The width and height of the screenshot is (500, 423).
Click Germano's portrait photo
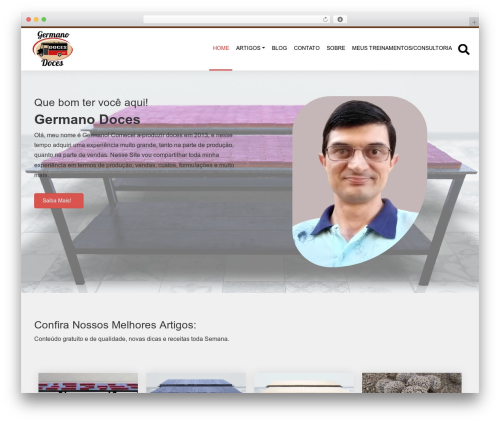coord(359,182)
